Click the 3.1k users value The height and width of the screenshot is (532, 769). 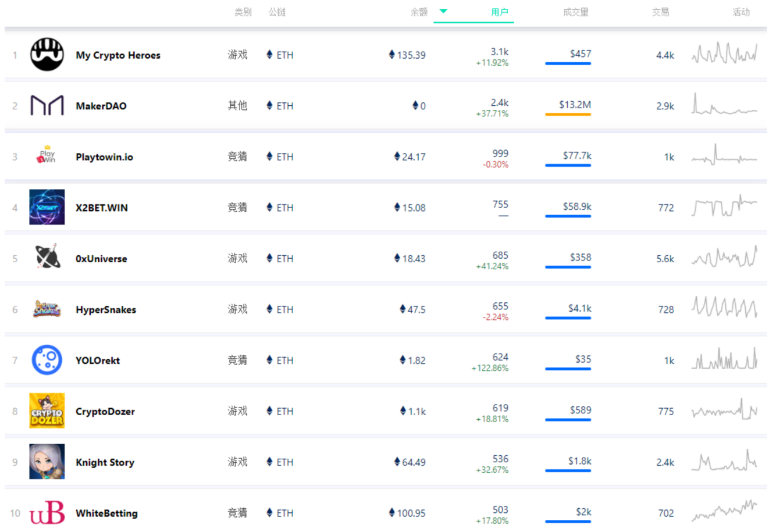click(500, 51)
